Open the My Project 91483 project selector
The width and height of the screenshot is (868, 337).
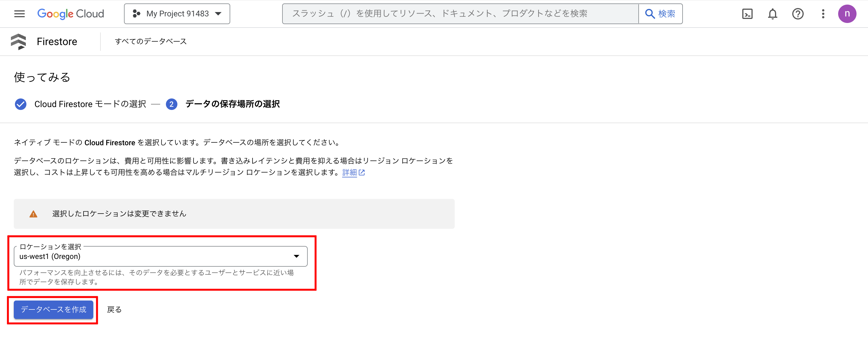point(177,13)
